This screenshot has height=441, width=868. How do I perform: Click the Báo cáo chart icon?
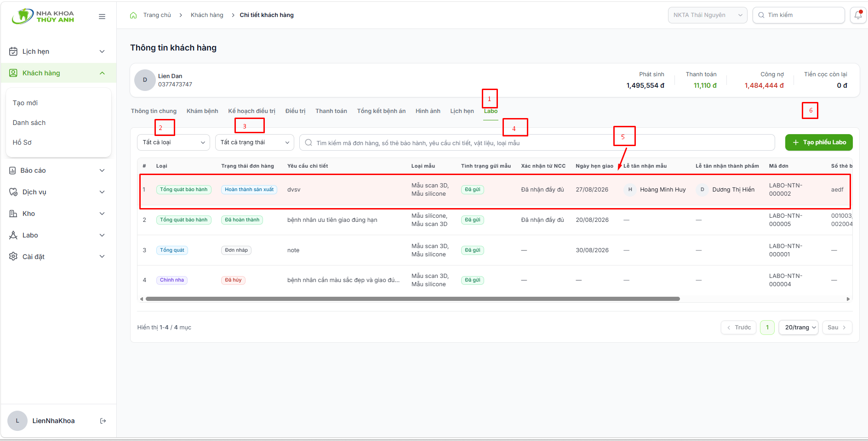(12, 170)
